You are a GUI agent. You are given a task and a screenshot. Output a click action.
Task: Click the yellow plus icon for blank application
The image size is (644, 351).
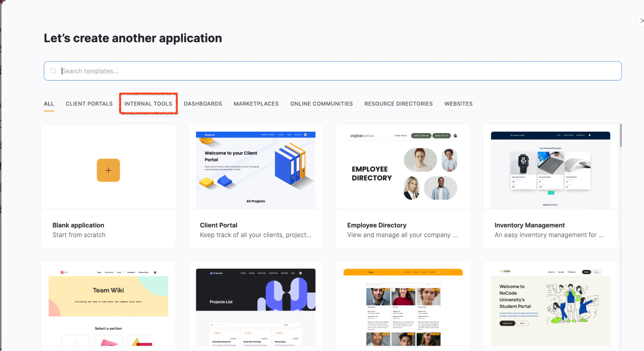pyautogui.click(x=108, y=170)
